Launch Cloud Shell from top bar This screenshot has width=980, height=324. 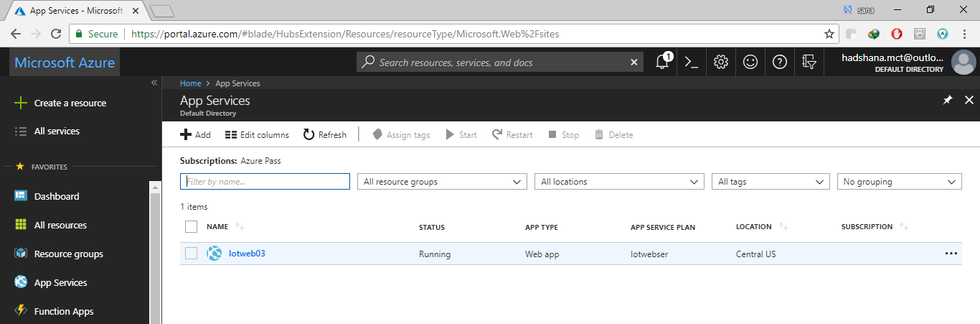click(x=692, y=62)
